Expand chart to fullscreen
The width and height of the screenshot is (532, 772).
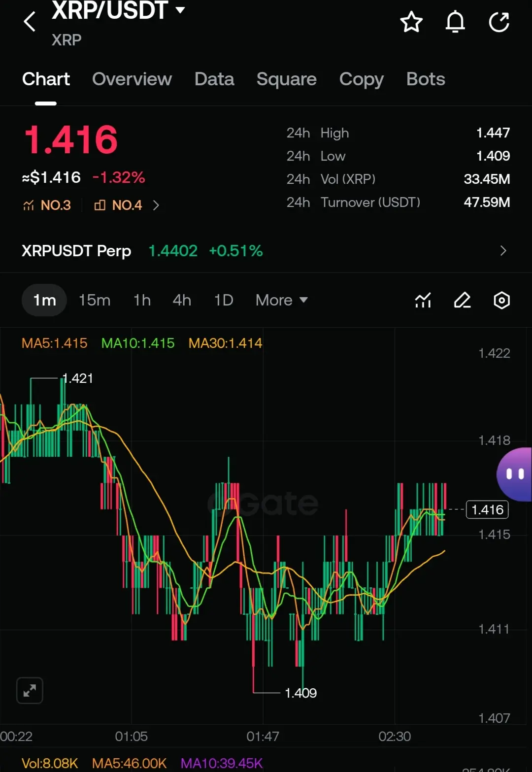point(30,691)
